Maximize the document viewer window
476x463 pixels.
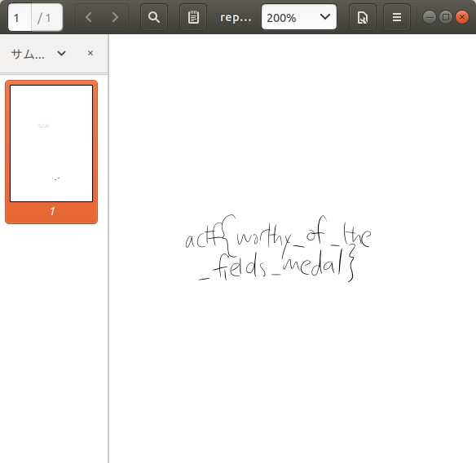point(446,17)
